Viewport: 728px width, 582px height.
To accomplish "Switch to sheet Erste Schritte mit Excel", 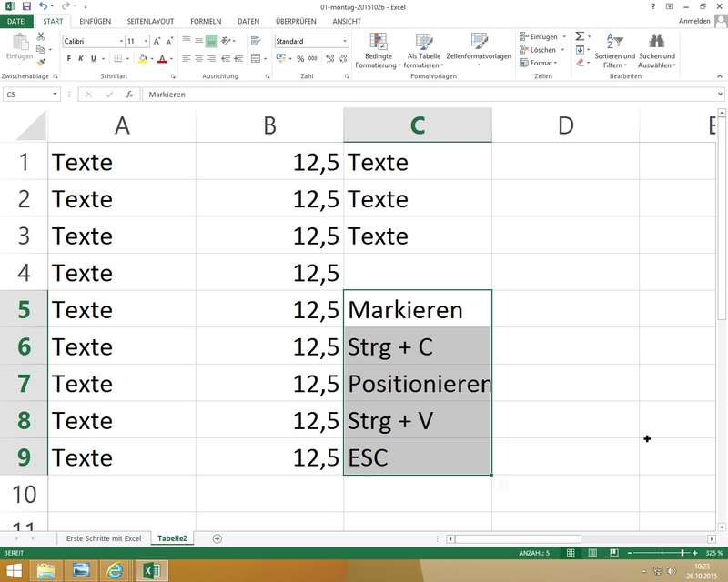I will click(x=104, y=538).
